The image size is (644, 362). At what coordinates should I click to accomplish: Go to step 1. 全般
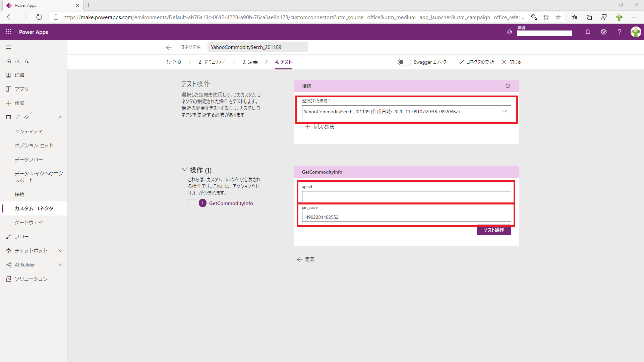174,62
